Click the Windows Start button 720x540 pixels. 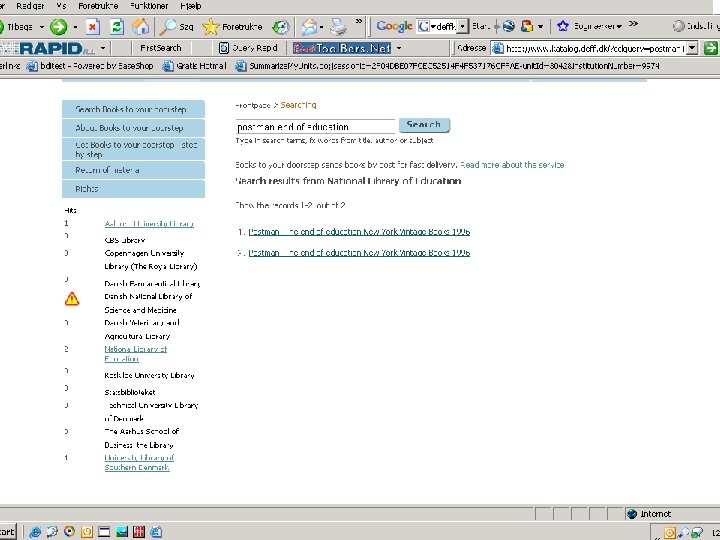click(7, 532)
